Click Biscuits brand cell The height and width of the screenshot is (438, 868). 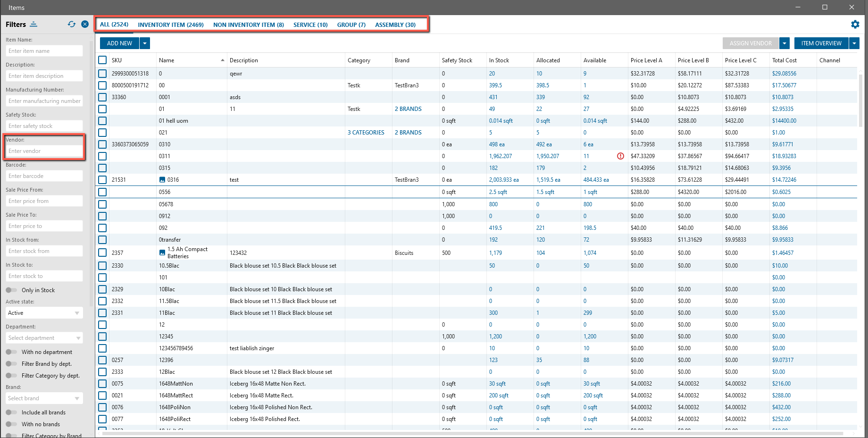coord(404,253)
